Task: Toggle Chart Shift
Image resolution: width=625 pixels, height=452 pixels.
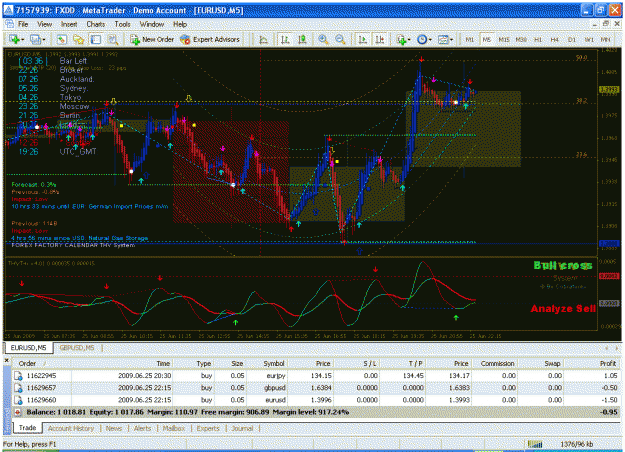Action: point(379,39)
